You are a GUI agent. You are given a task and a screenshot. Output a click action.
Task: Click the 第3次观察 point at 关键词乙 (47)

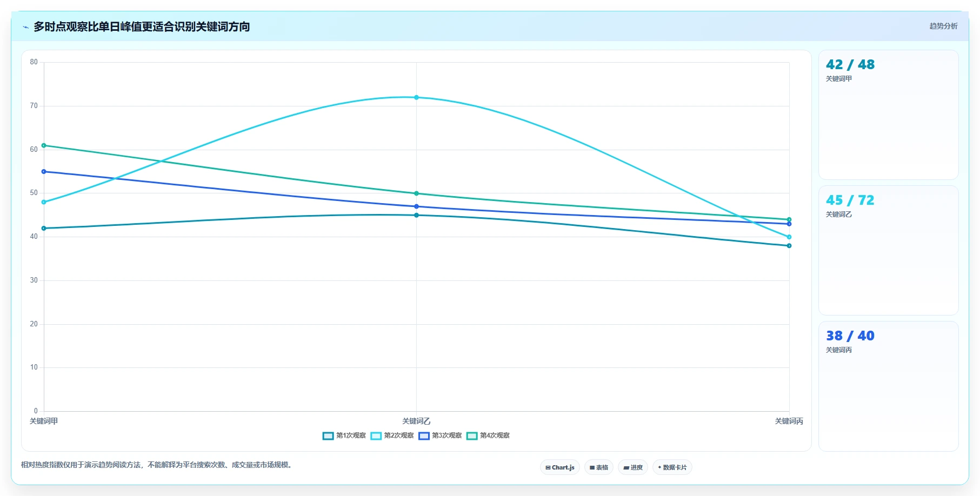point(416,206)
